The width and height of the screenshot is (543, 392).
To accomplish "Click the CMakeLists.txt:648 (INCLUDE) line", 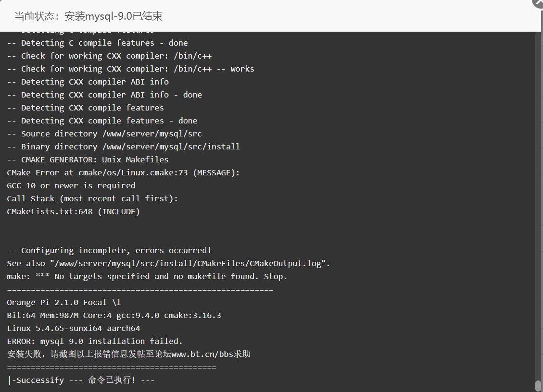I will (x=74, y=212).
